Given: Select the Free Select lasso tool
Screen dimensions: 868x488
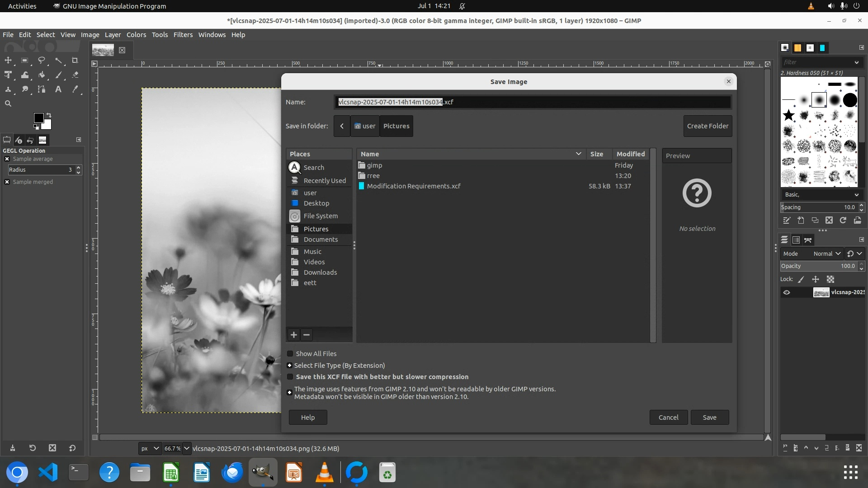Looking at the screenshot, I should click(42, 60).
